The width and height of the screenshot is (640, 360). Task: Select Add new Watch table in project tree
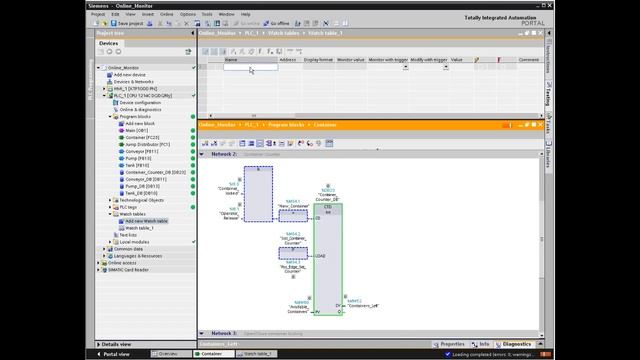pos(146,221)
